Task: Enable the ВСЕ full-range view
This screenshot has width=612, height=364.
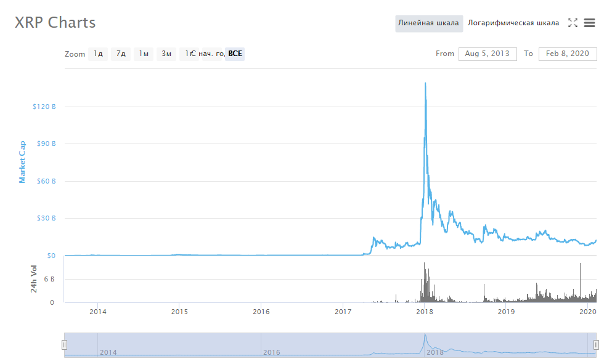Action: tap(234, 54)
